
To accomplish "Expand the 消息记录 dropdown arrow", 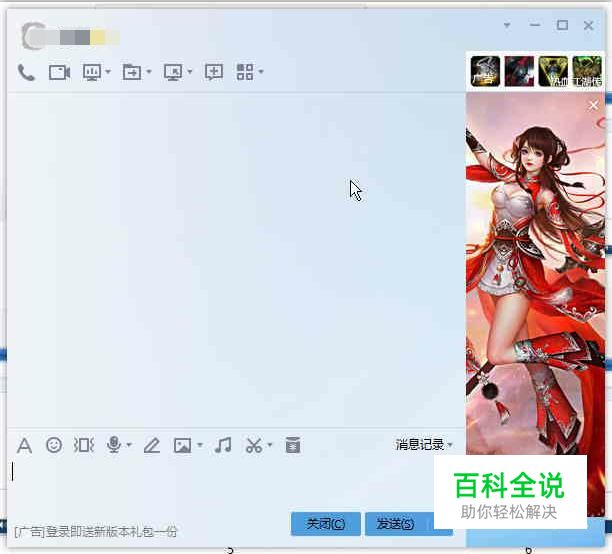I will pos(450,445).
